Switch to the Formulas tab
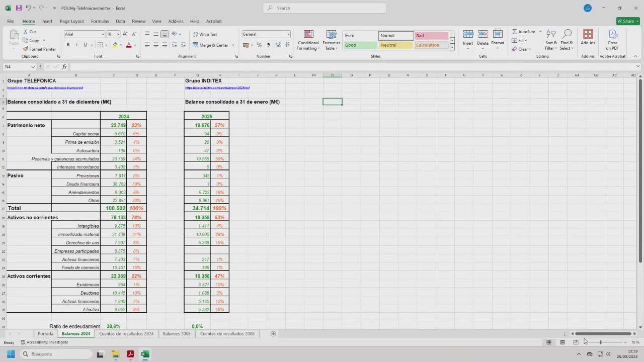The width and height of the screenshot is (644, 362). coord(100,21)
